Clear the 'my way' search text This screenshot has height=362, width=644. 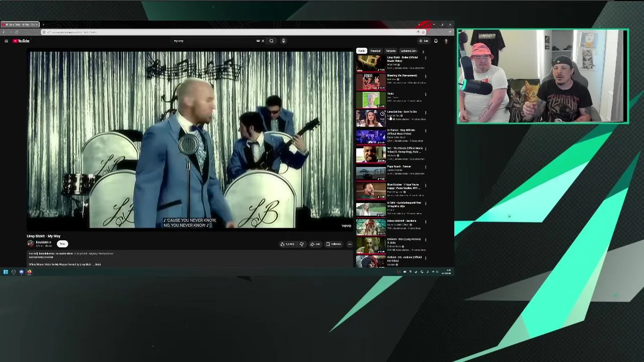coord(263,41)
